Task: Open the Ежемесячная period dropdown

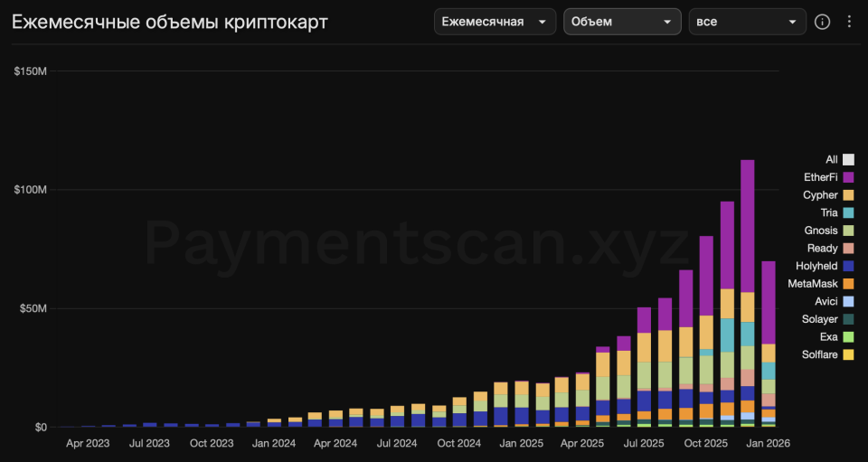Action: pos(495,22)
